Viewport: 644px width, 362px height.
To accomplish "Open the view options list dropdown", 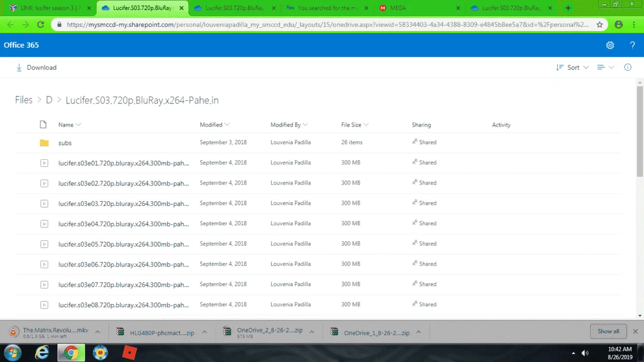I will coord(606,68).
